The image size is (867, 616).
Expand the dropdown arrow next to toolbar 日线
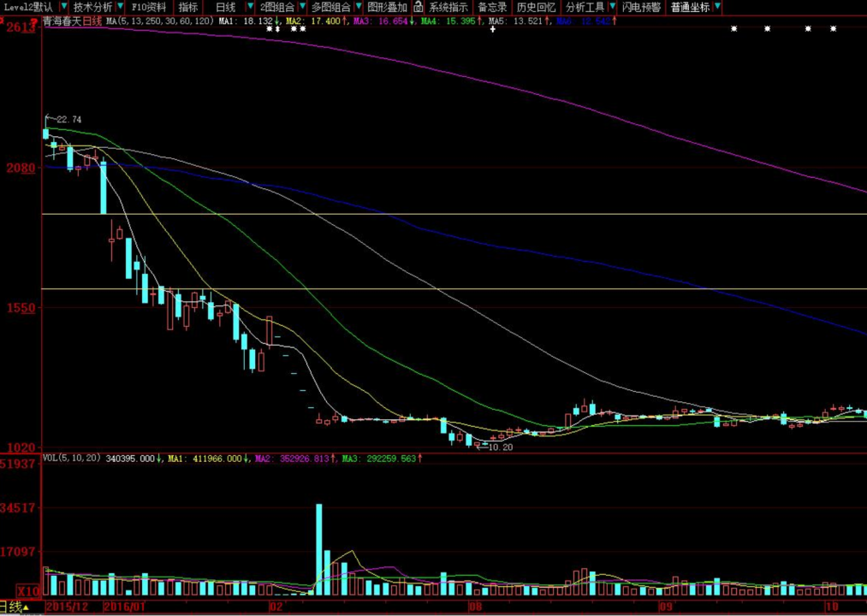[250, 7]
